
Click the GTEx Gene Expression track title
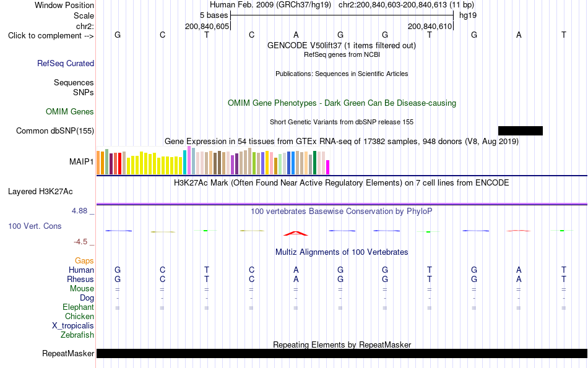point(342,141)
